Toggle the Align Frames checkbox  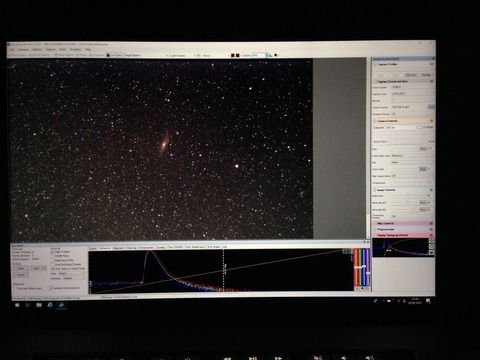(x=52, y=252)
